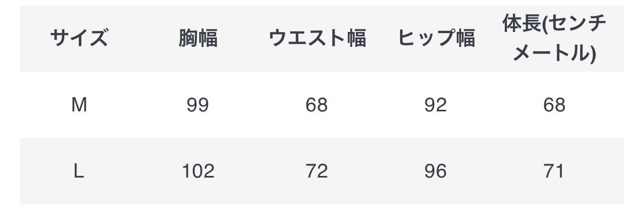Screen dimensions: 644x209
Task: Click hip width value 92
Action: tap(436, 105)
